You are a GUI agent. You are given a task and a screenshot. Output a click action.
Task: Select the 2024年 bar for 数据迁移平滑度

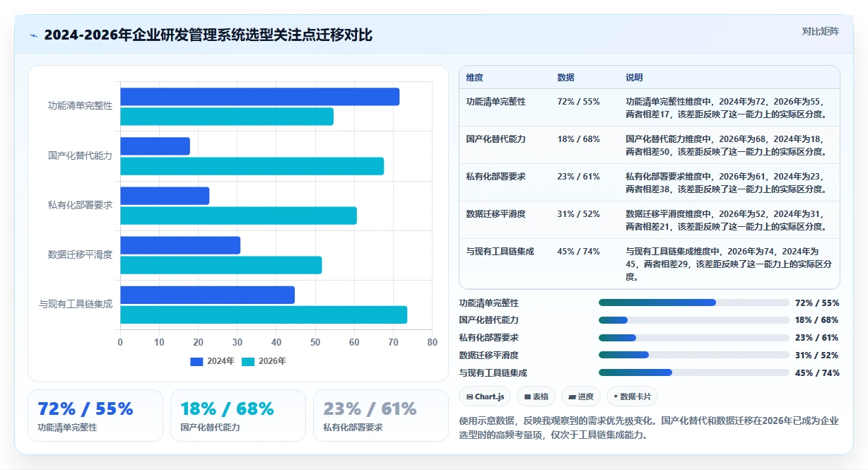pyautogui.click(x=180, y=245)
